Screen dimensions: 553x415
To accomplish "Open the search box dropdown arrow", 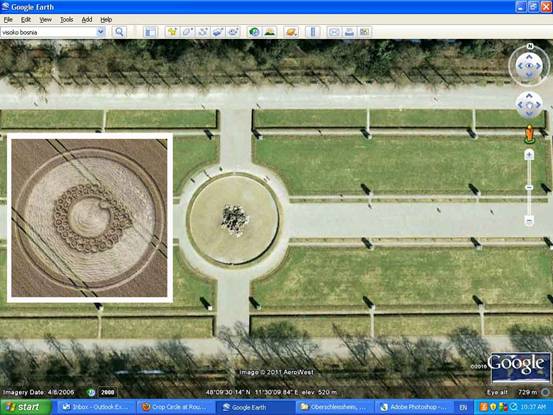I will pos(101,32).
